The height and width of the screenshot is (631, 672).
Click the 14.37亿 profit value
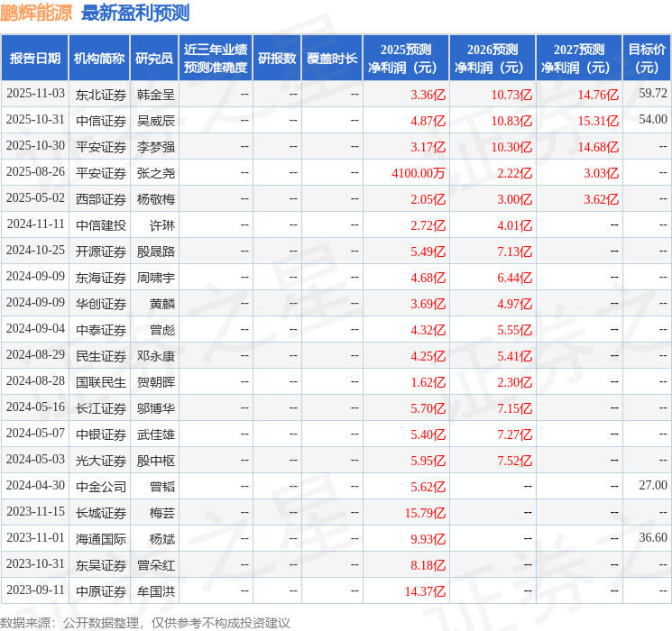pos(425,591)
